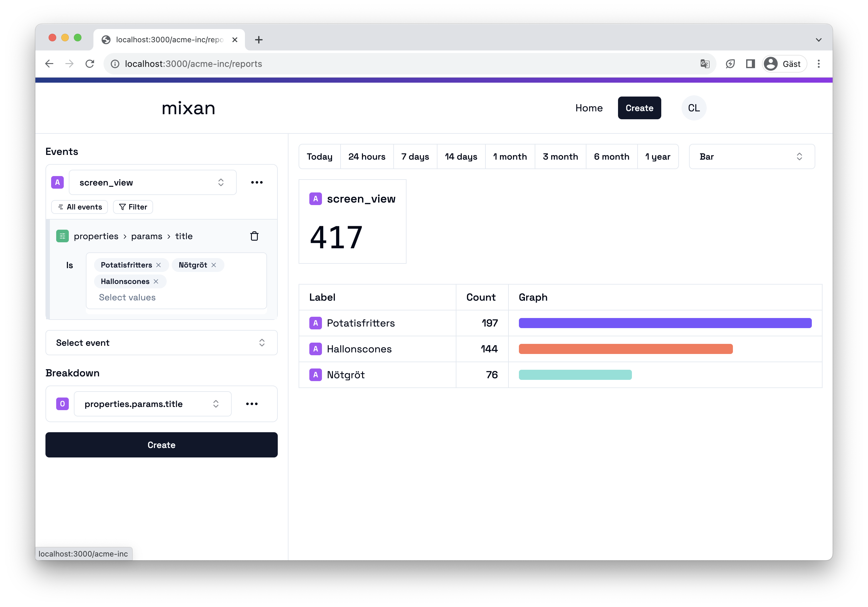Viewport: 868px width, 607px height.
Task: Open the Select event combo box
Action: click(x=161, y=343)
